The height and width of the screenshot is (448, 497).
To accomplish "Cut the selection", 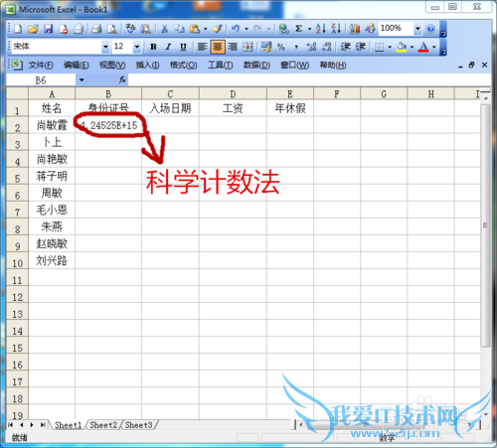I will tap(164, 29).
